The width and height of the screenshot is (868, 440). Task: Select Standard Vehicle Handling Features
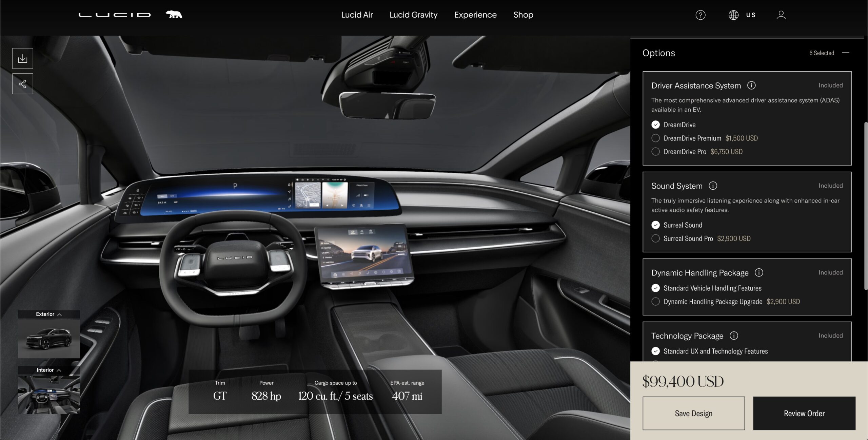pos(655,288)
